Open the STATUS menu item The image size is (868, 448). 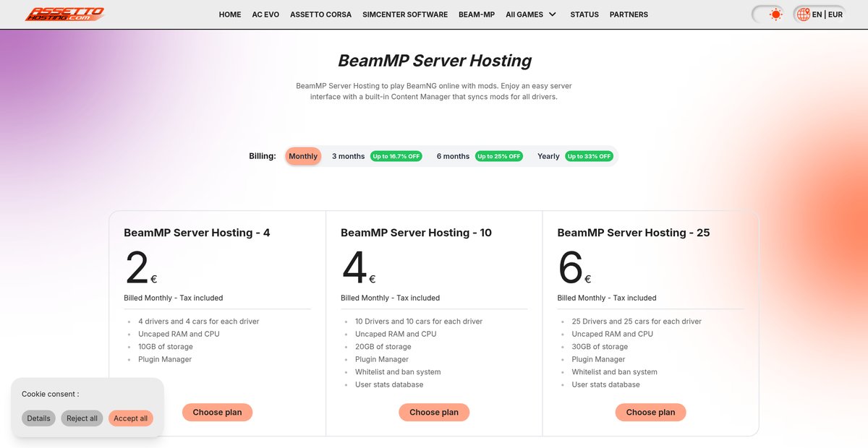point(584,14)
